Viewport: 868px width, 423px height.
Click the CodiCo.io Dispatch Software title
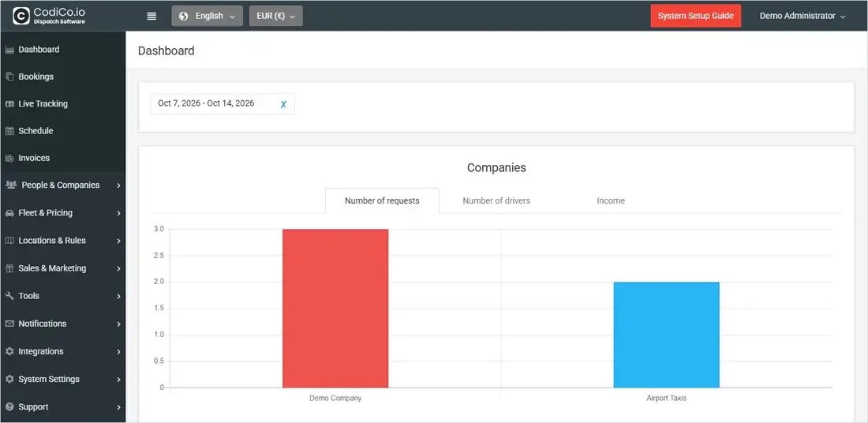coord(60,16)
